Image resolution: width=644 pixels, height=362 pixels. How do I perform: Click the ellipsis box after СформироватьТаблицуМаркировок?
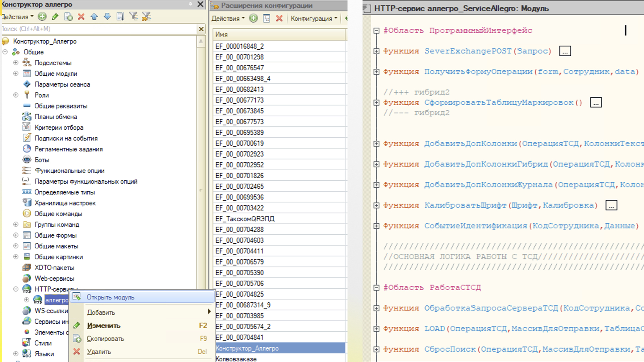click(596, 103)
